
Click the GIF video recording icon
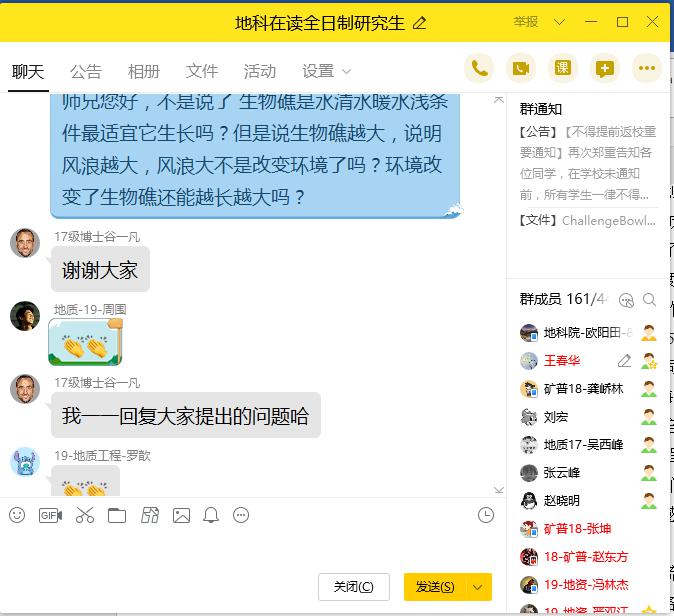pyautogui.click(x=50, y=515)
